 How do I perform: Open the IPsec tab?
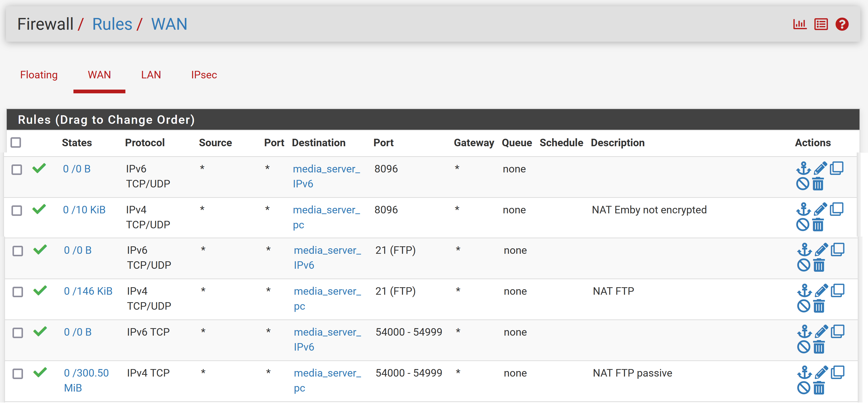[x=204, y=75]
